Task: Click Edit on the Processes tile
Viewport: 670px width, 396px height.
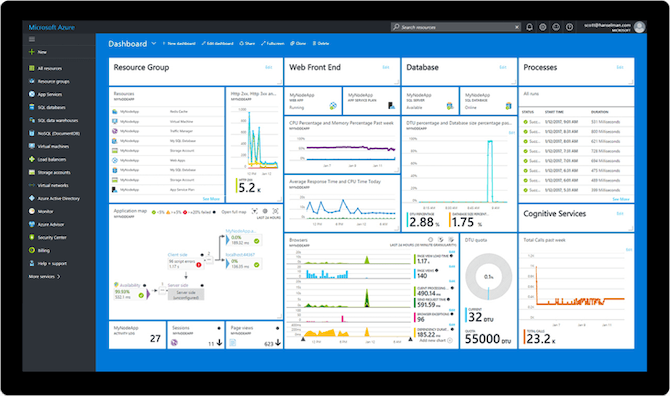Action: pyautogui.click(x=620, y=67)
